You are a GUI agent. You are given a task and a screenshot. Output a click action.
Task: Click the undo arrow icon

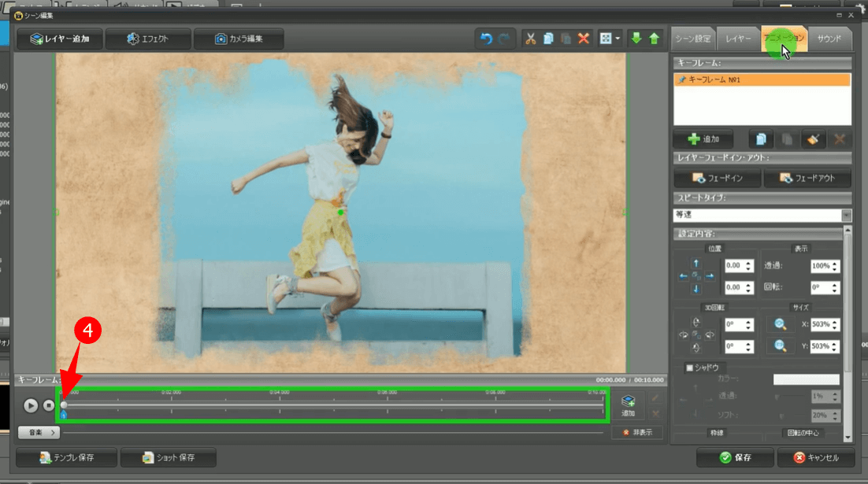click(x=486, y=39)
